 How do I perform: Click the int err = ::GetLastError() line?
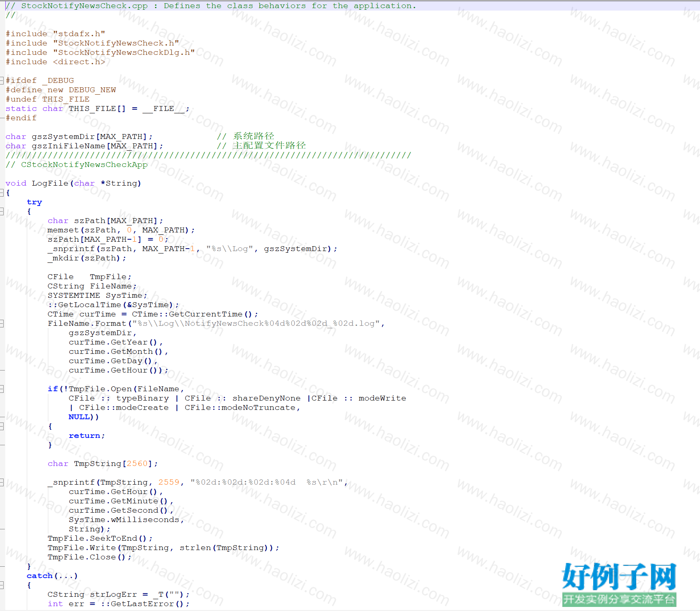tap(119, 604)
